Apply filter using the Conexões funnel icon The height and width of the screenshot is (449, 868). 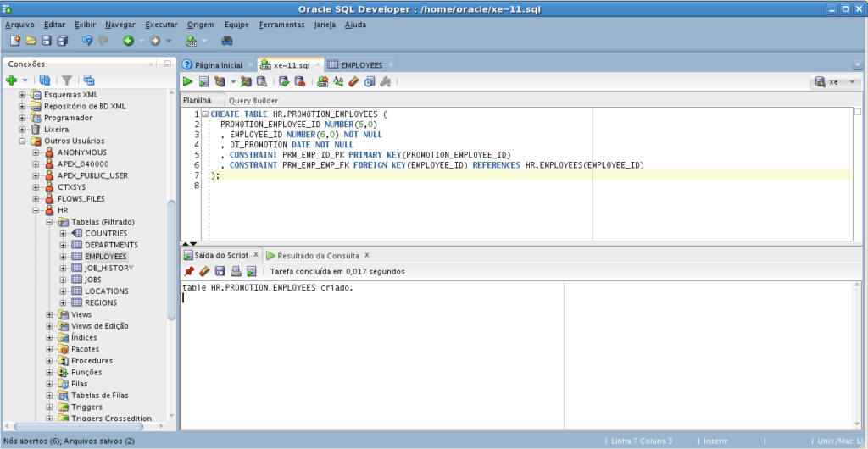pos(66,80)
